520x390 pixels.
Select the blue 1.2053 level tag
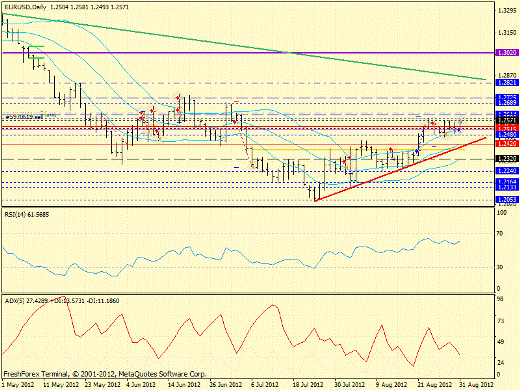(507, 200)
